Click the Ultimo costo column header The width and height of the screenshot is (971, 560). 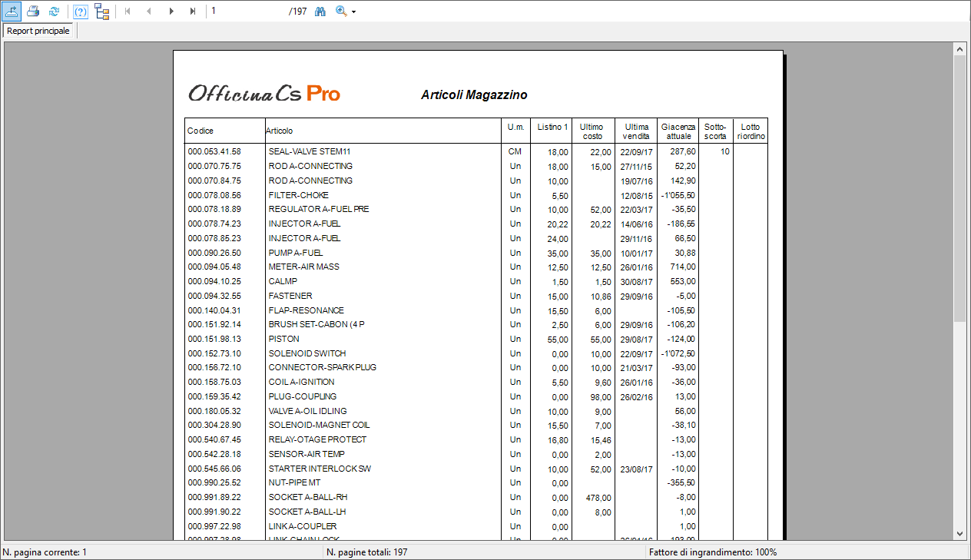pos(592,131)
